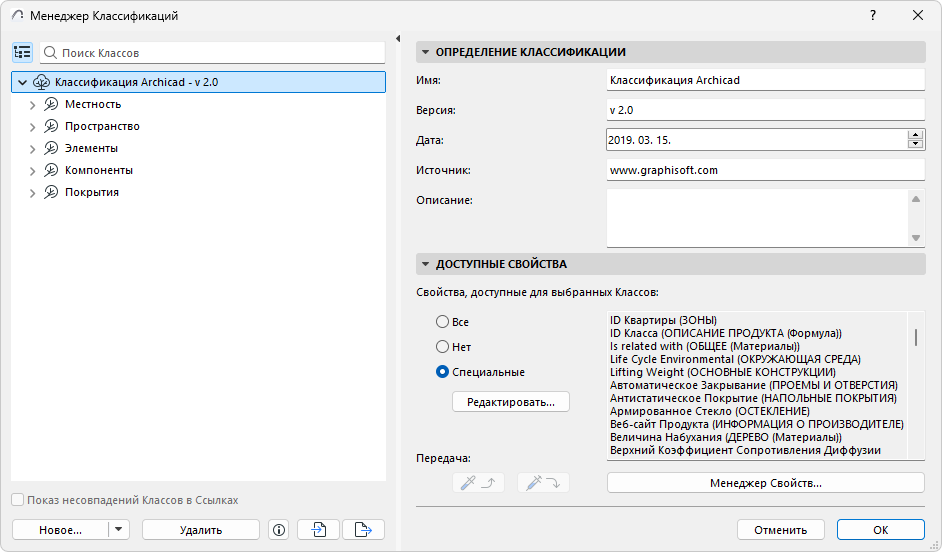Click the Имя field with Классификация Archicad
Image resolution: width=942 pixels, height=552 pixels.
click(765, 80)
